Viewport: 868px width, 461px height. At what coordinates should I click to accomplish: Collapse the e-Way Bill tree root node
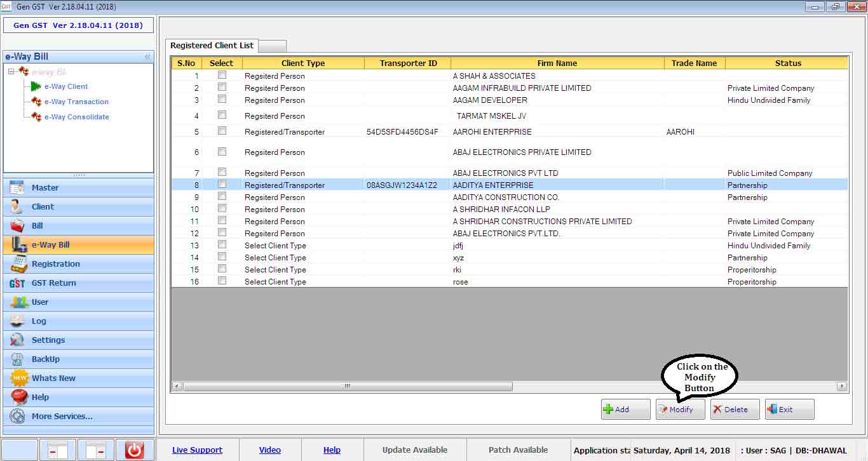point(11,72)
